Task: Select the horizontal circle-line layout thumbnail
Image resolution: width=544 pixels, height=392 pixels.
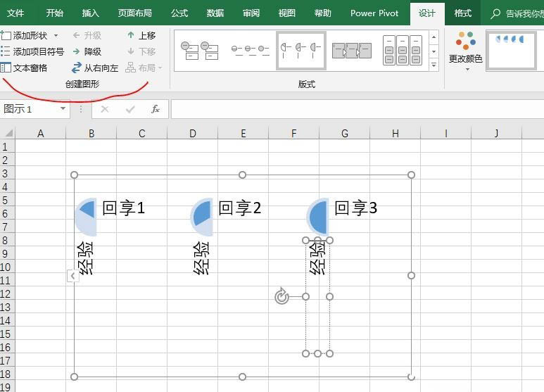Action: pos(250,51)
